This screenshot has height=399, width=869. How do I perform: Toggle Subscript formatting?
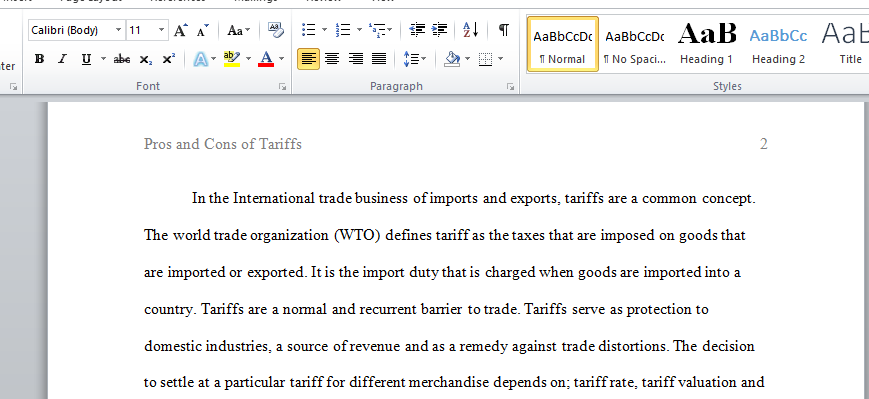coord(146,59)
